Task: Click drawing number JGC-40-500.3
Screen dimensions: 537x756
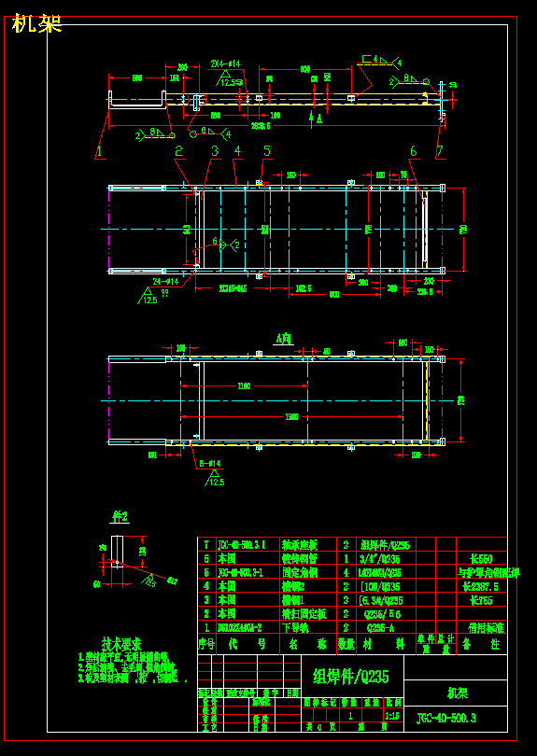Action: [x=446, y=718]
